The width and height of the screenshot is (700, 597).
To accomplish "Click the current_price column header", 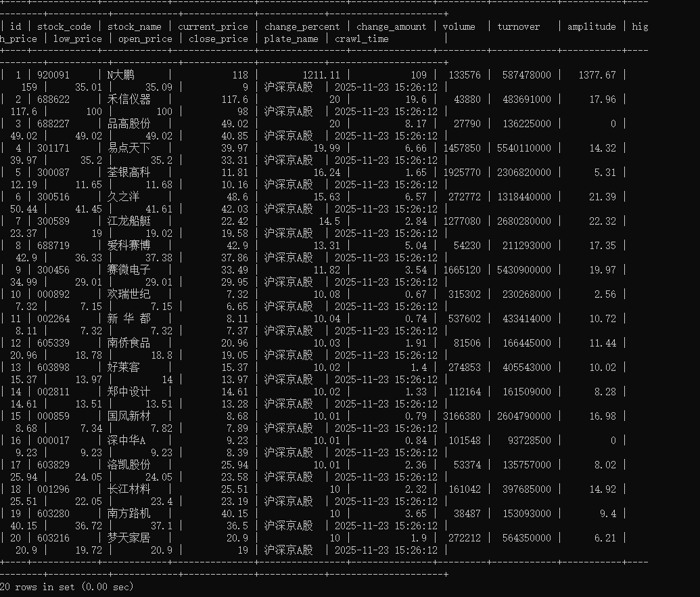I will (213, 26).
